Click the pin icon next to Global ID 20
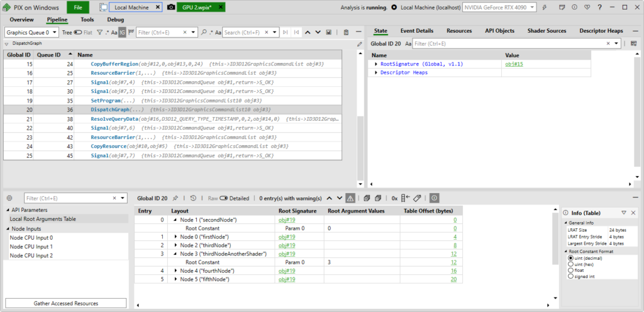644x312 pixels. coord(175,198)
